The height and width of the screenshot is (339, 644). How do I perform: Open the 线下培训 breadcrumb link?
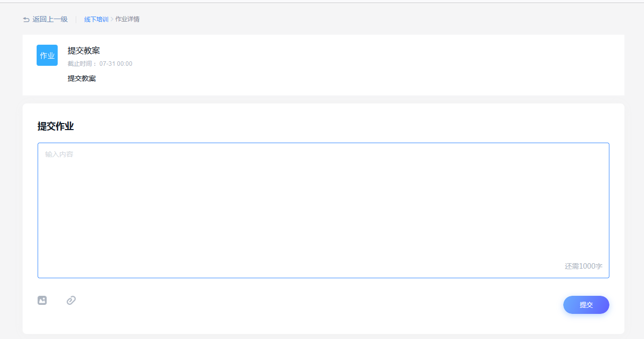[x=96, y=20]
